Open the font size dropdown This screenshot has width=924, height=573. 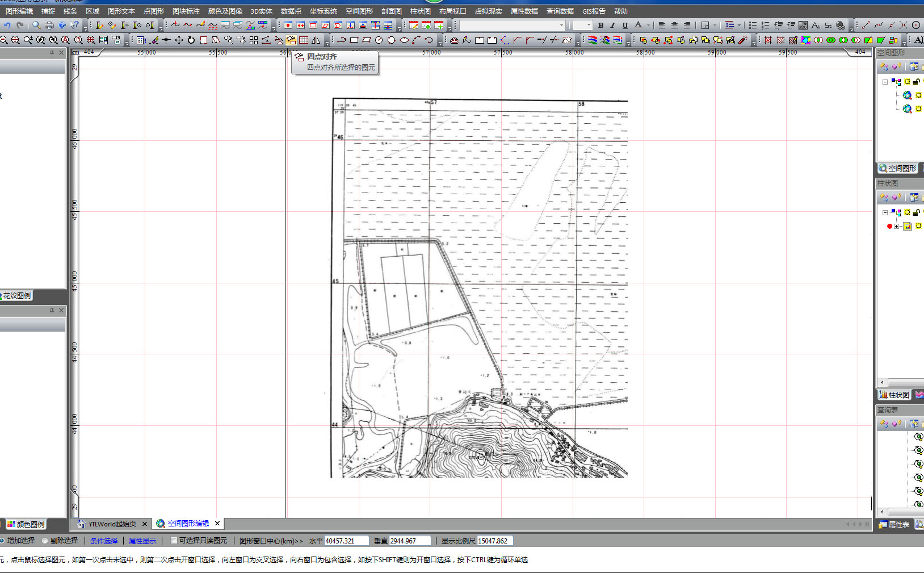click(x=589, y=25)
